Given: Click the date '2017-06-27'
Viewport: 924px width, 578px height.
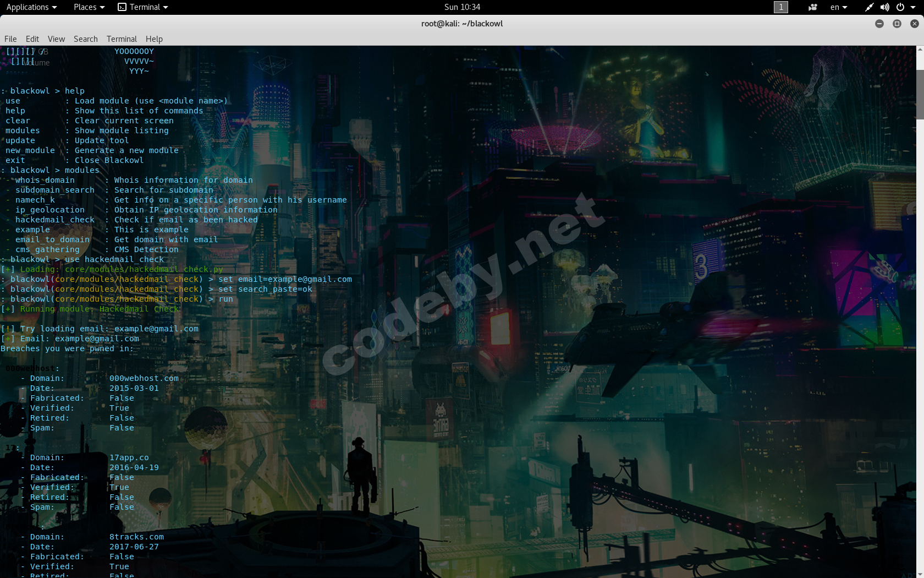Looking at the screenshot, I should click(x=134, y=547).
